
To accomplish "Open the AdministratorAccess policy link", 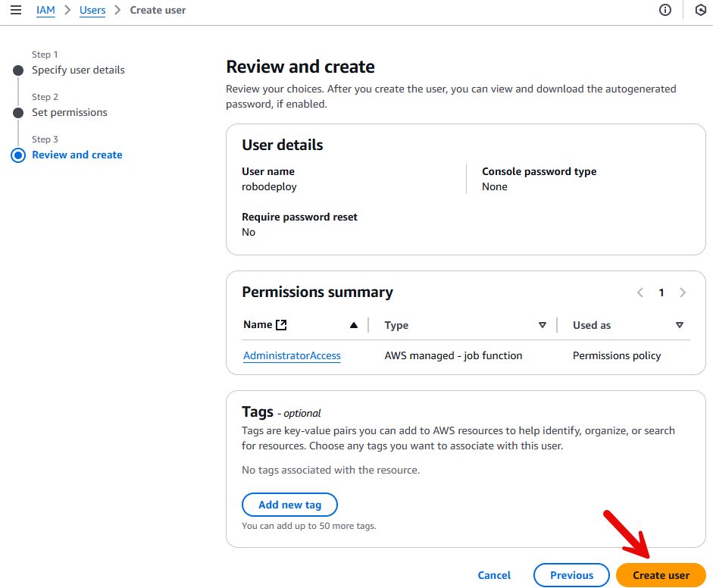I will point(292,355).
